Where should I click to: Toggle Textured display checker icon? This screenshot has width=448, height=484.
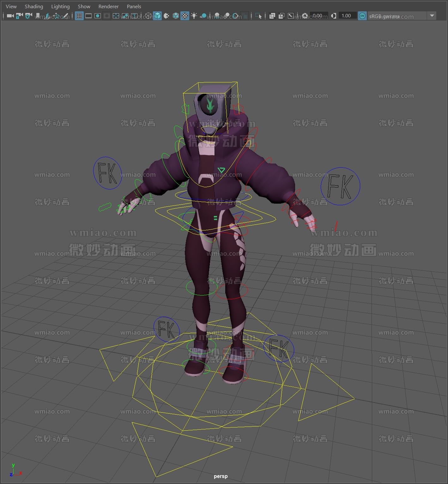pyautogui.click(x=185, y=16)
